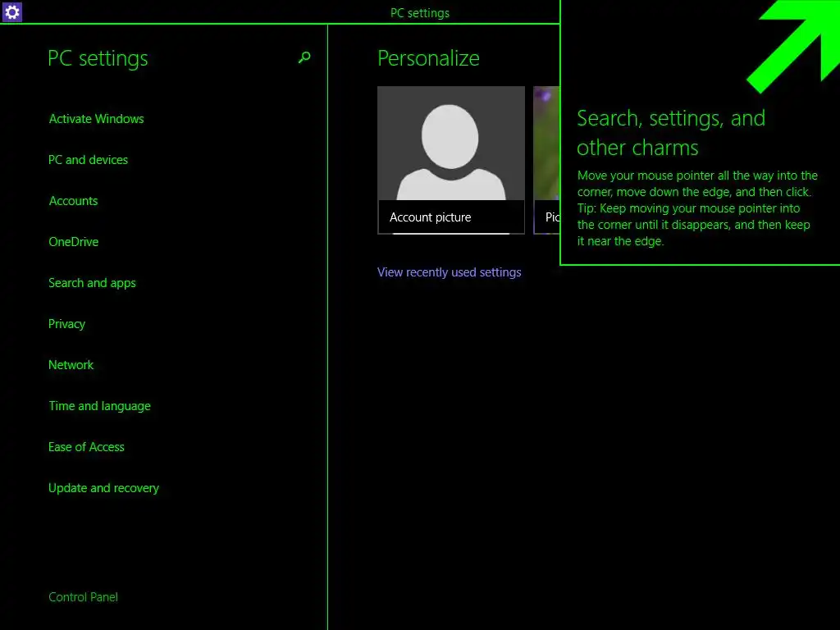Open the Account picture tile
Viewport: 840px width, 630px height.
[x=451, y=160]
